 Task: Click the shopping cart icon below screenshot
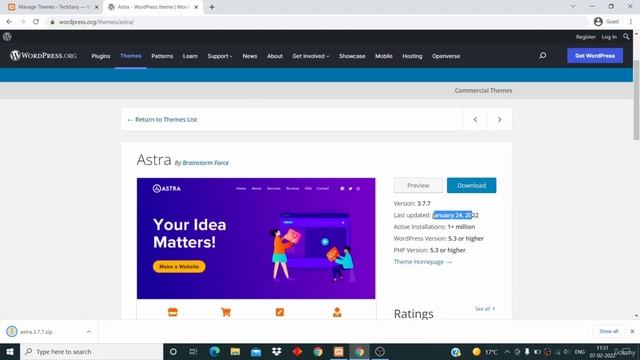click(226, 312)
